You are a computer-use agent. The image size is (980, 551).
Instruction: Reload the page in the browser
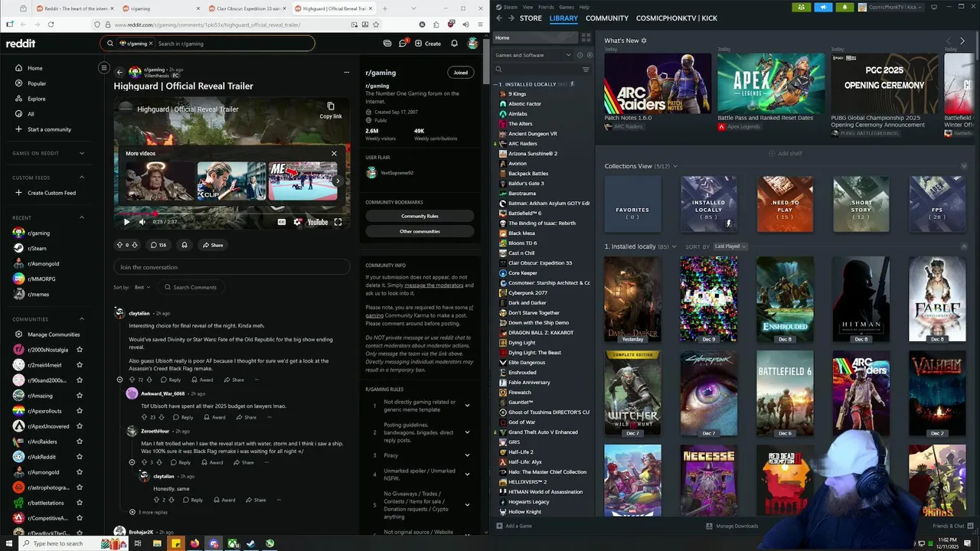[50, 24]
